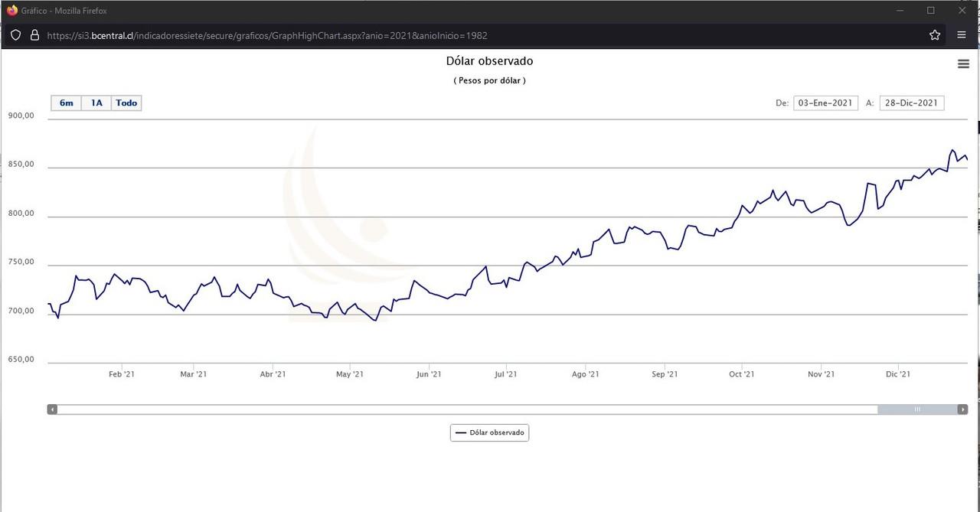980x512 pixels.
Task: Open the chart context menu icon
Action: (963, 64)
